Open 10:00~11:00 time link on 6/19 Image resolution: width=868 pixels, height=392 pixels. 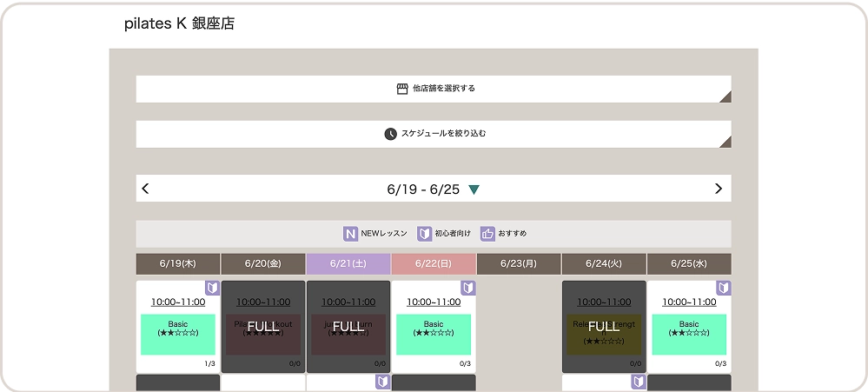point(178,302)
